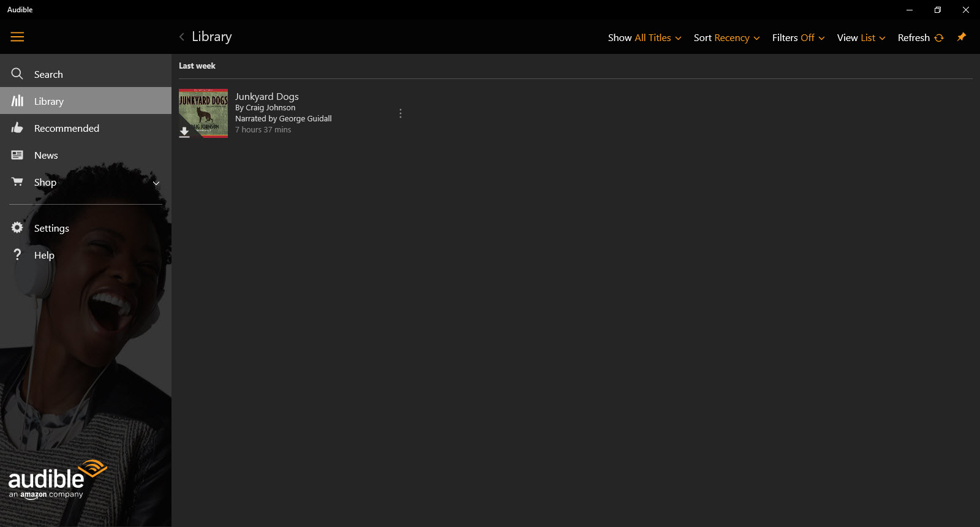Go back using the Library back arrow
This screenshot has width=980, height=527.
(182, 37)
